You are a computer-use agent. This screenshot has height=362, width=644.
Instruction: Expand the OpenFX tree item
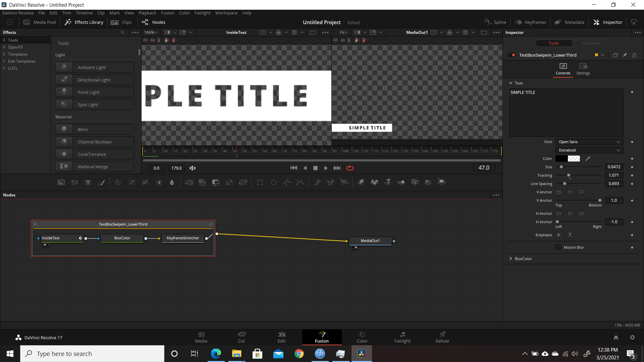coord(4,47)
